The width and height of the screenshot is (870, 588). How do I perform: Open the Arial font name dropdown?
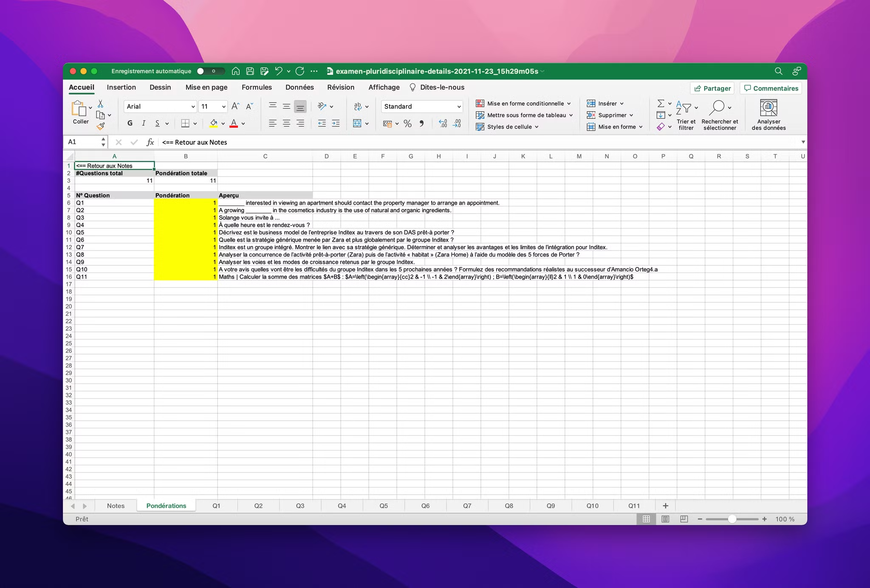pos(193,107)
